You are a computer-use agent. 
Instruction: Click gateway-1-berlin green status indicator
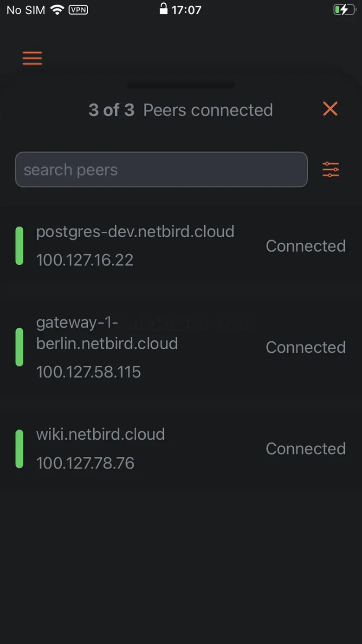tap(19, 347)
